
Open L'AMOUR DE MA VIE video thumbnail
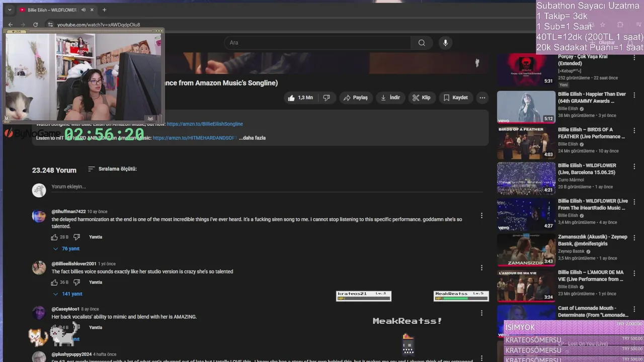coord(526,286)
